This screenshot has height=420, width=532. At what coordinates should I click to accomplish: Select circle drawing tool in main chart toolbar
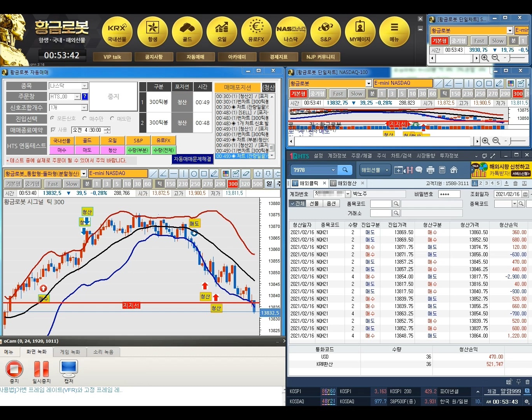(194, 173)
